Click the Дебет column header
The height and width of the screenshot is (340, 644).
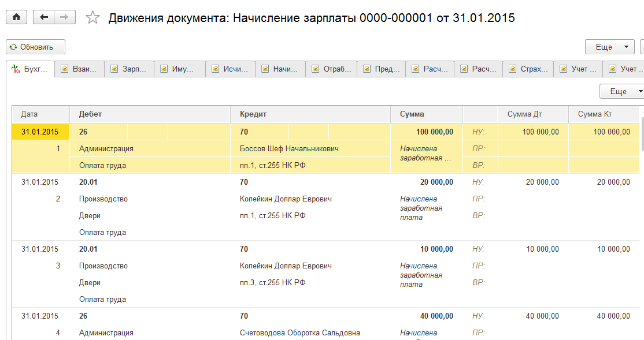pyautogui.click(x=150, y=114)
